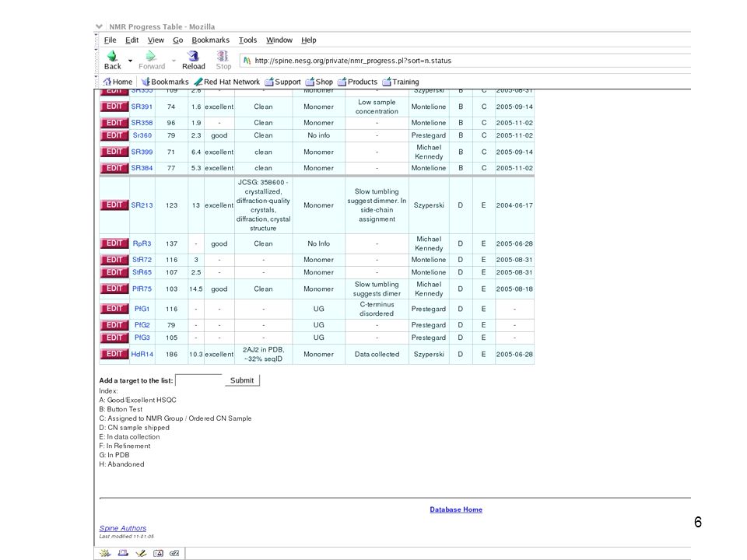Open the File menu
The width and height of the screenshot is (747, 560).
coord(110,40)
